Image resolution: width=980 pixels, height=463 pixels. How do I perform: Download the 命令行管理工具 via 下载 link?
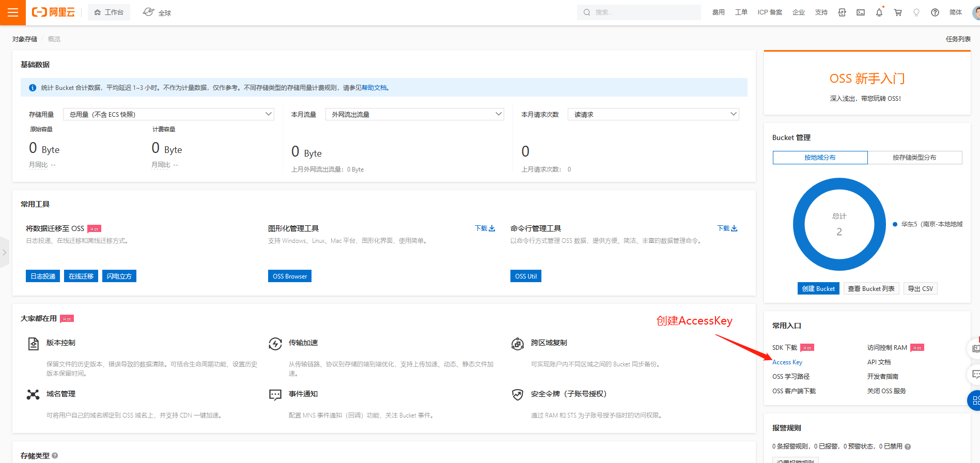click(727, 228)
